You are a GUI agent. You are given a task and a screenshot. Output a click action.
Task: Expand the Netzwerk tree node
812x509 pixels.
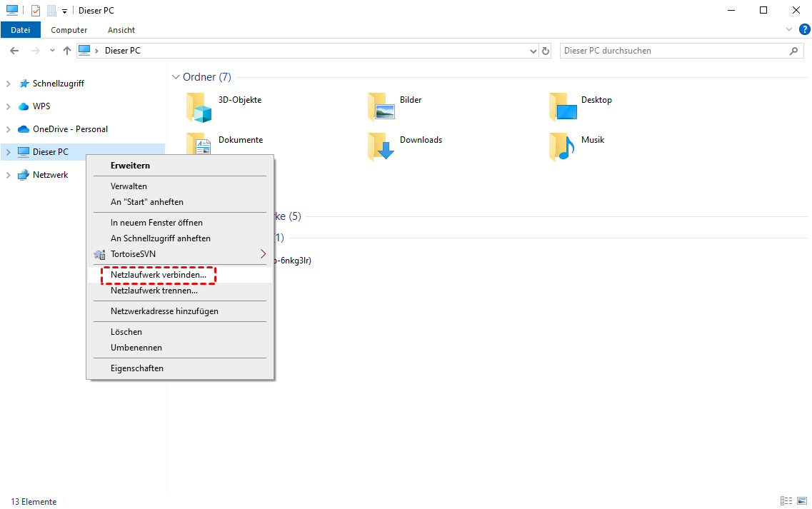[9, 174]
